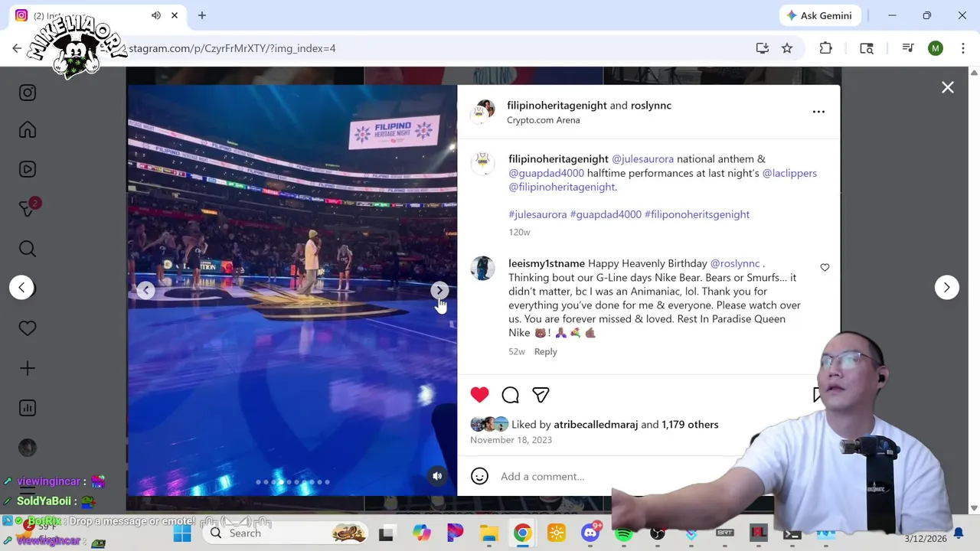
Task: Open Discord from the taskbar
Action: coord(590,533)
